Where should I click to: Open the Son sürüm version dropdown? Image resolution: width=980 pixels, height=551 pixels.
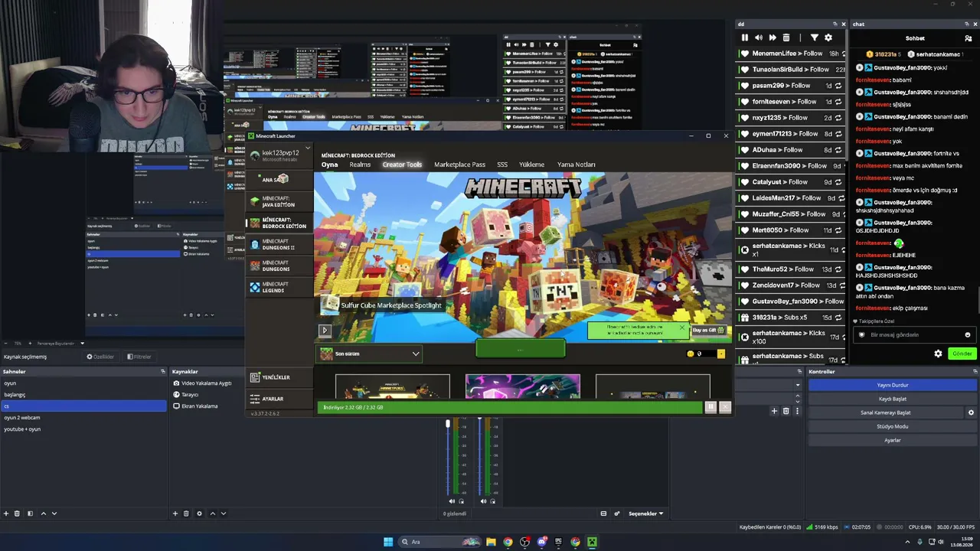(371, 354)
